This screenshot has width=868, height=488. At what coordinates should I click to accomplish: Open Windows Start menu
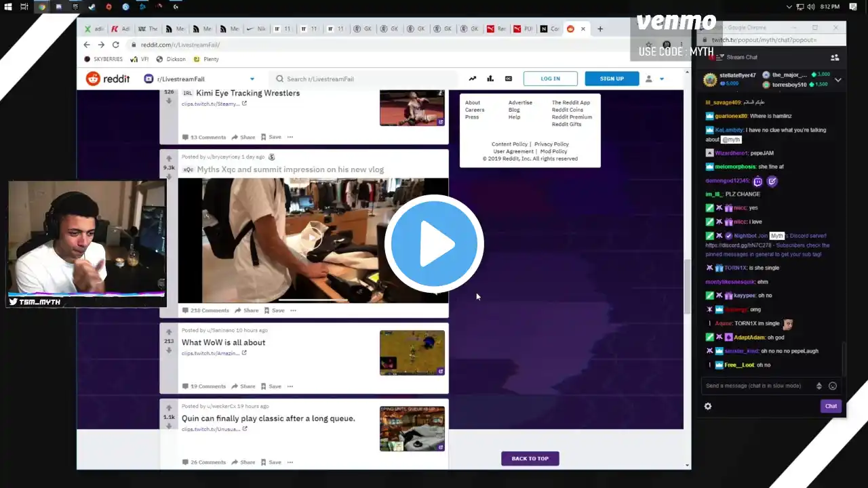(x=8, y=7)
